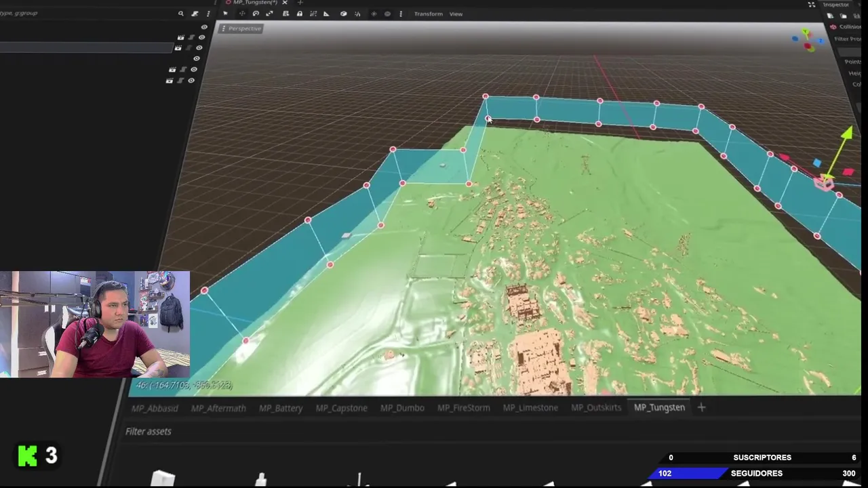Select the MP_Aftermath tab

click(x=218, y=408)
